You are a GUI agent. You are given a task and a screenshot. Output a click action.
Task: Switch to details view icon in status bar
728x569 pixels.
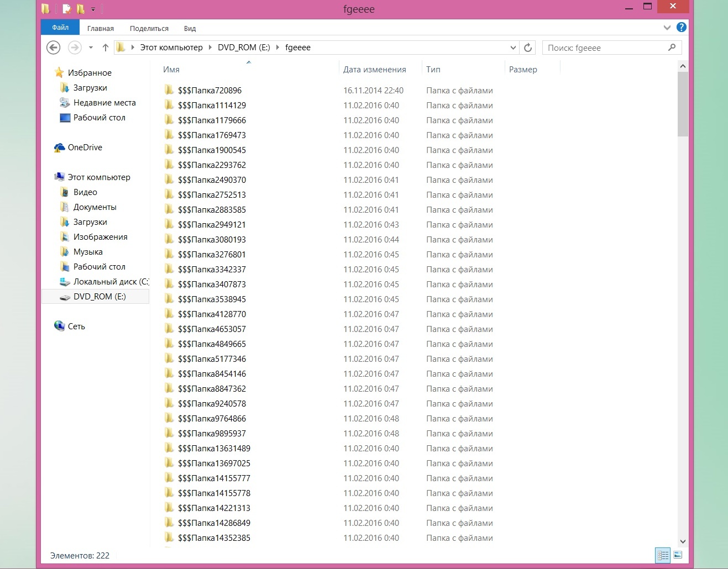coord(663,555)
